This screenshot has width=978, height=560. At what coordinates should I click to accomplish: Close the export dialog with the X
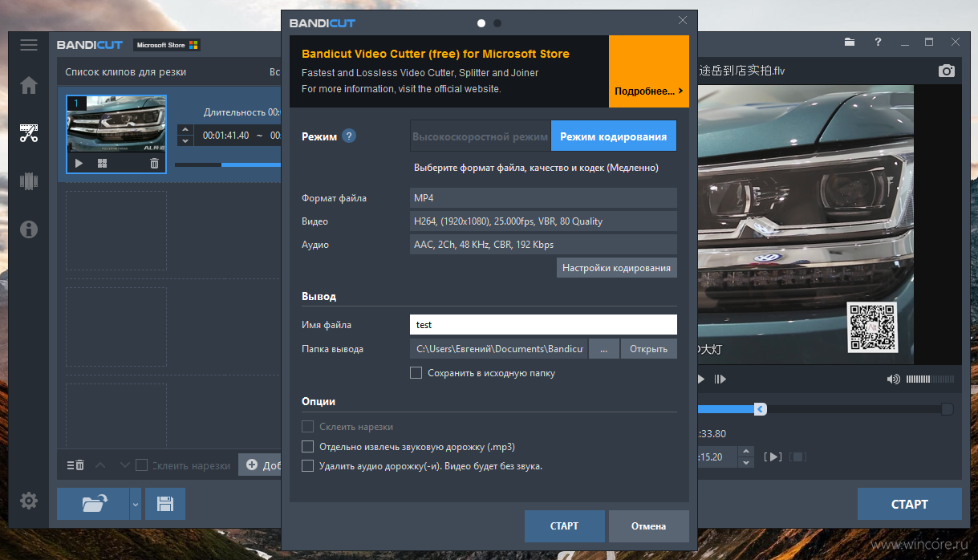point(683,21)
